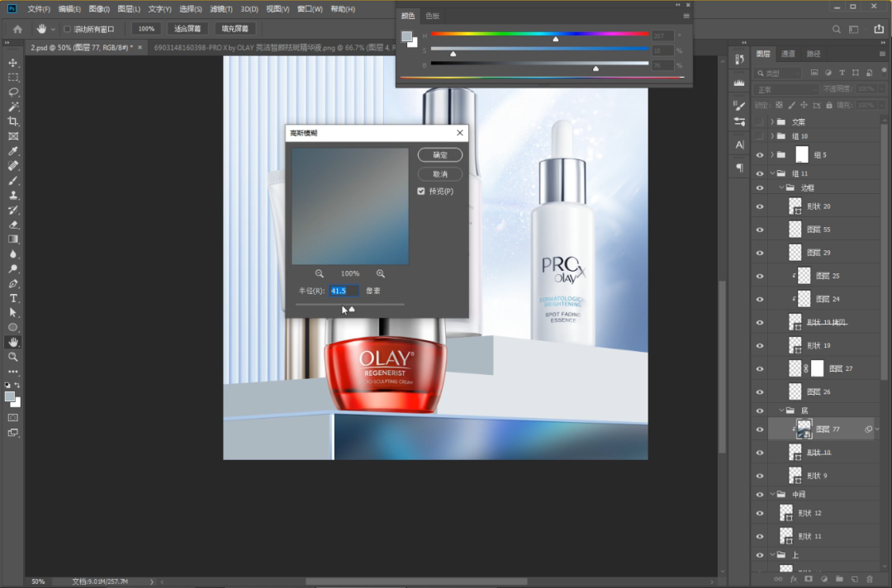Enable 滚动所有窗口 checkbox
892x588 pixels.
click(67, 29)
